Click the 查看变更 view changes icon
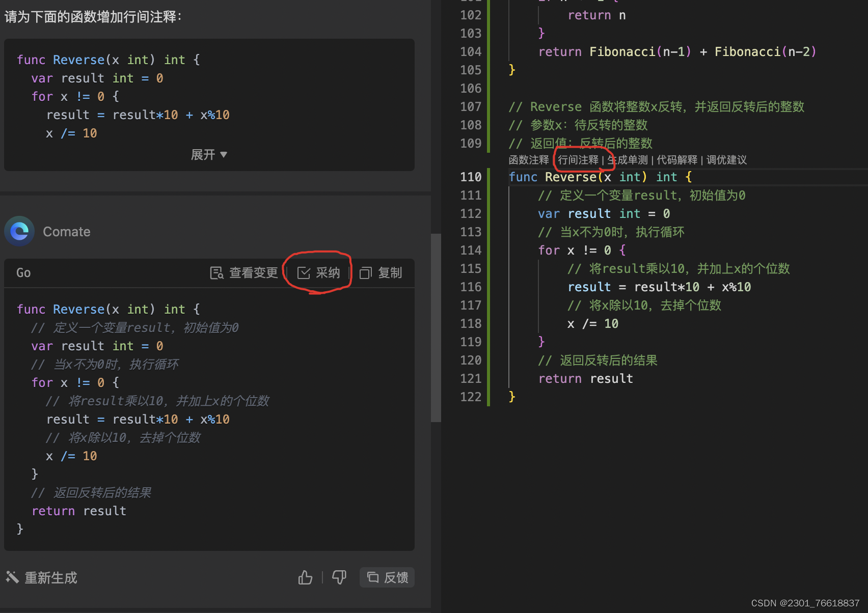 [x=216, y=273]
